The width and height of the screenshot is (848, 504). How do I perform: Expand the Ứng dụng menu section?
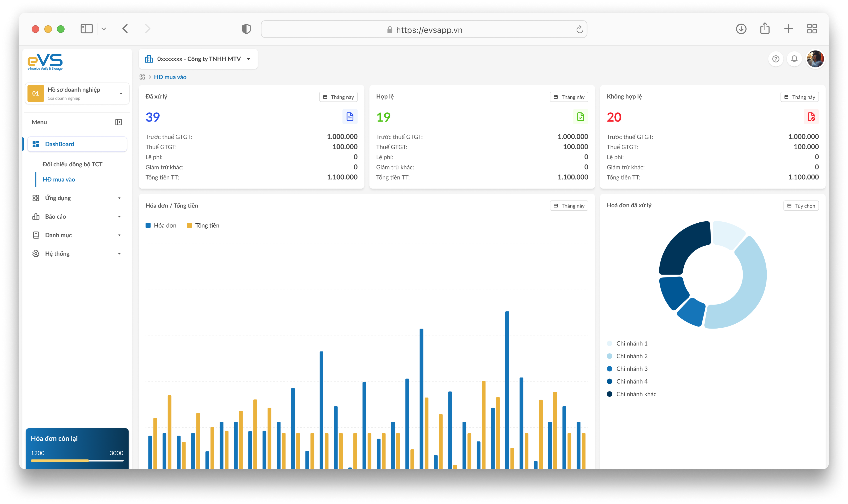point(58,198)
